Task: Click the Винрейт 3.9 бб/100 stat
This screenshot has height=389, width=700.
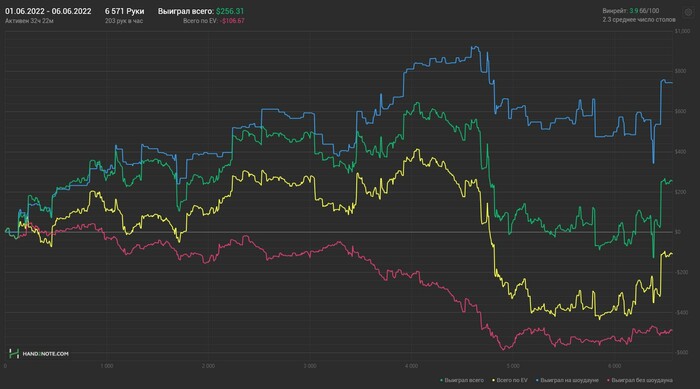Action: click(x=630, y=11)
